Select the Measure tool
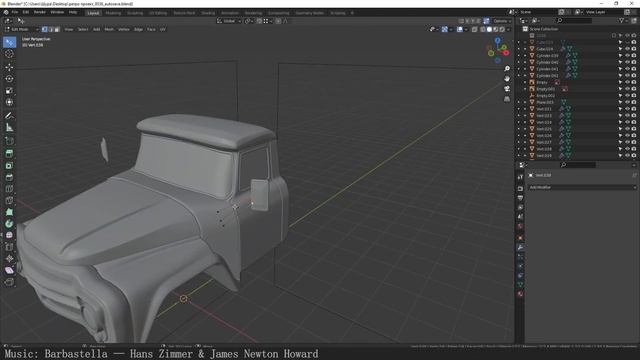This screenshot has height=360, width=640. pos(9,128)
